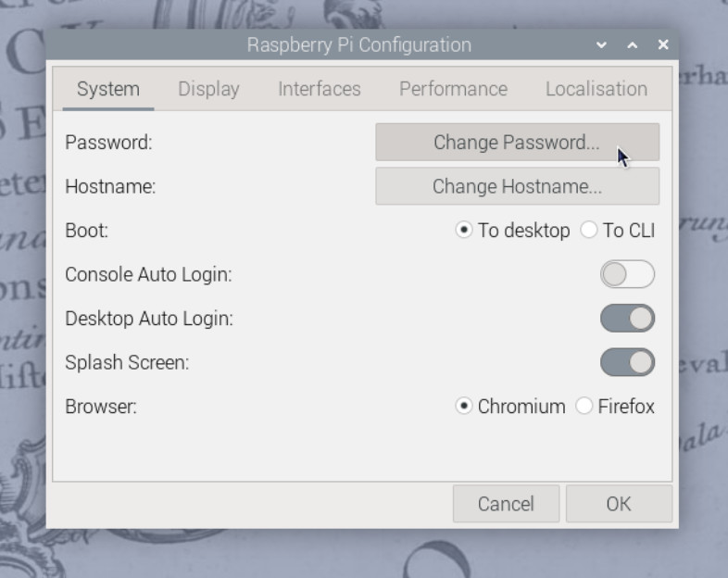Screen dimensions: 728x578
Task: Switch to the Display tab
Action: (x=208, y=89)
